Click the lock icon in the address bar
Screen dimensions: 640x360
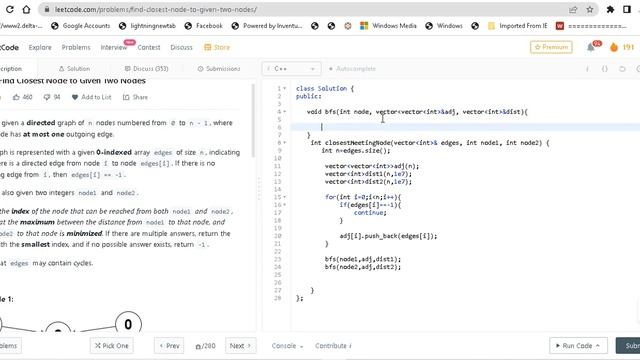point(47,9)
